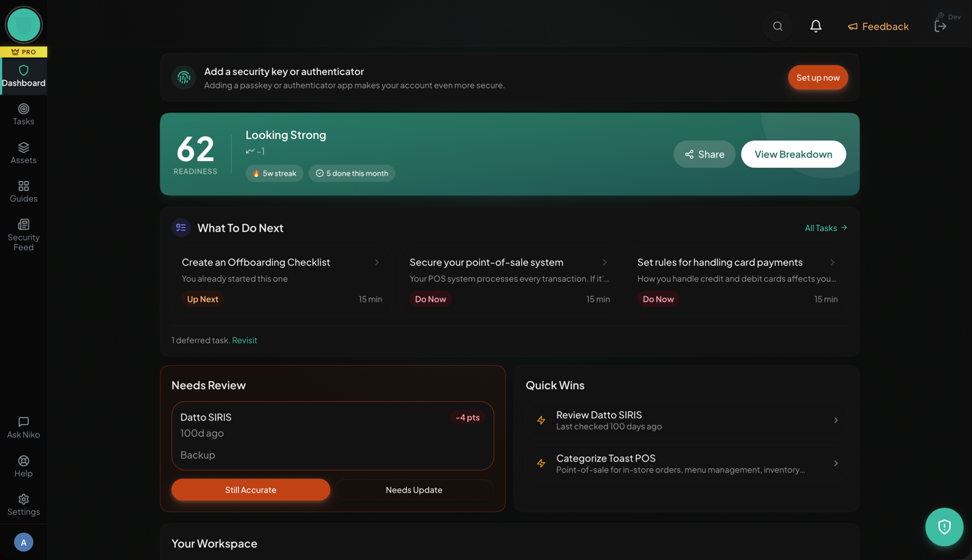Screen dimensions: 972x560
Task: Click the search magnifier icon
Action: coord(778,27)
